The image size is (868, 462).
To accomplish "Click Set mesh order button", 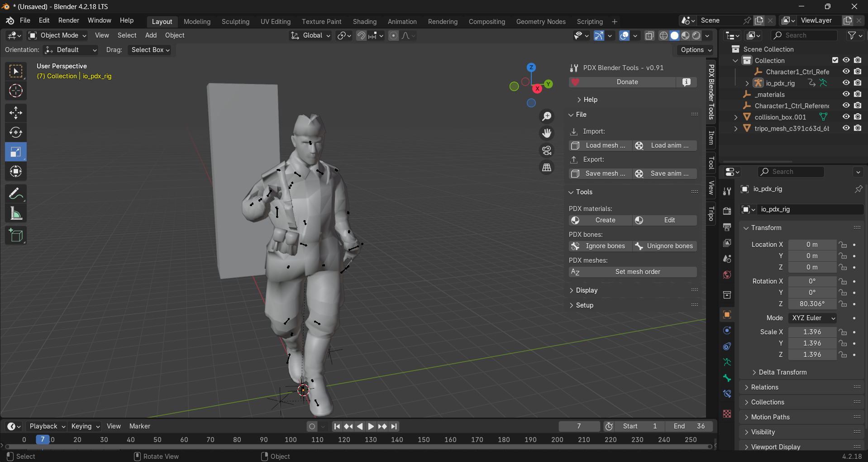I will (x=633, y=272).
